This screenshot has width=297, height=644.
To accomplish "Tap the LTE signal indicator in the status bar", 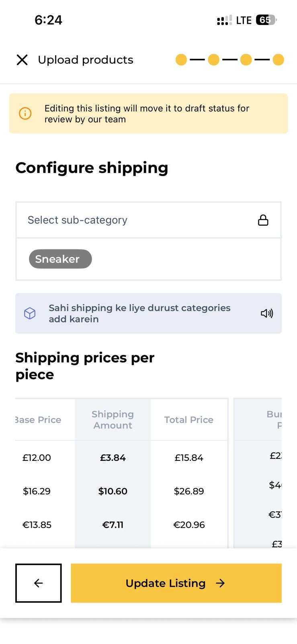I will tap(244, 20).
